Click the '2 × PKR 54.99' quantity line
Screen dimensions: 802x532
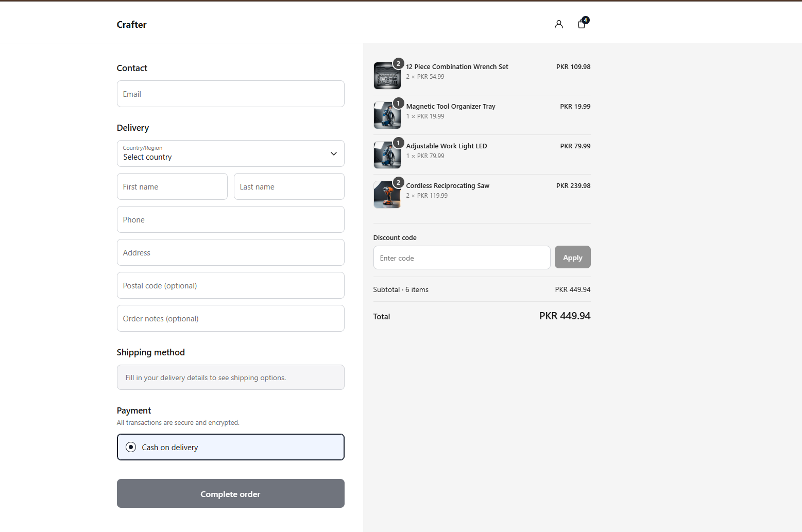425,77
